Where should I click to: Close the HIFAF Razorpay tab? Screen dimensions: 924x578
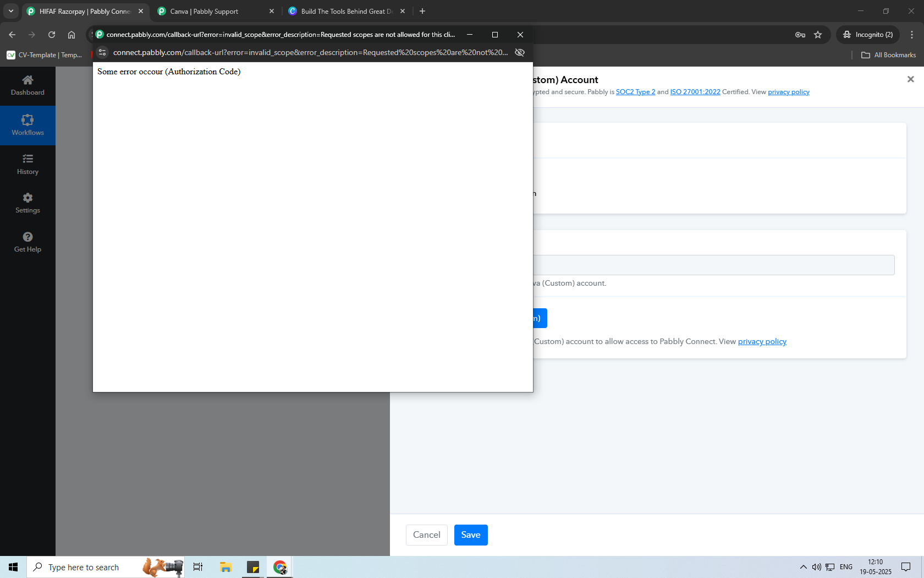tap(141, 11)
